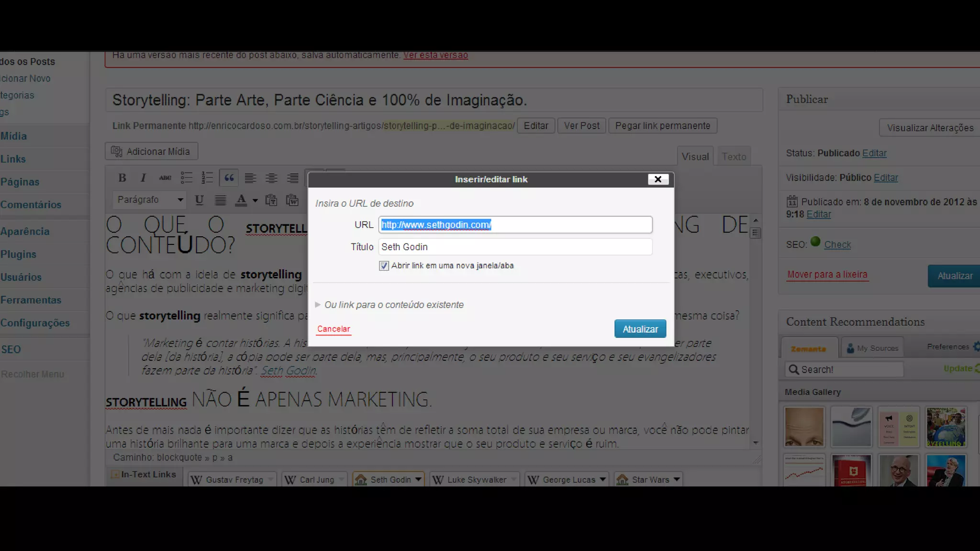Click the underline U icon
Image resolution: width=980 pixels, height=551 pixels.
tap(199, 200)
